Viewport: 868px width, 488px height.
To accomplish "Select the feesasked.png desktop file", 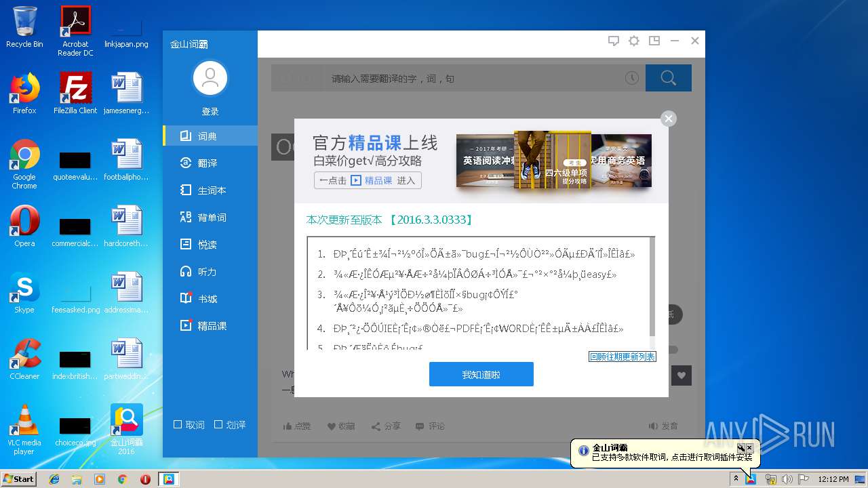I will point(75,298).
